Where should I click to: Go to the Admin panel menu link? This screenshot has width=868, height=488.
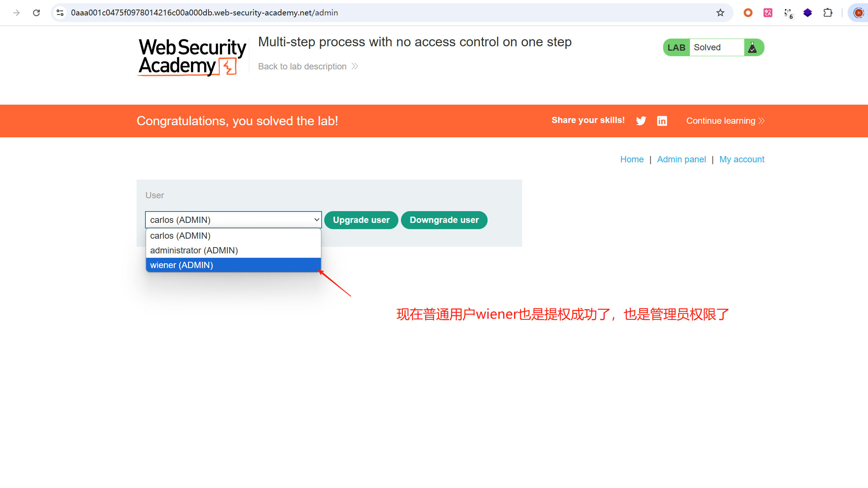coord(681,159)
